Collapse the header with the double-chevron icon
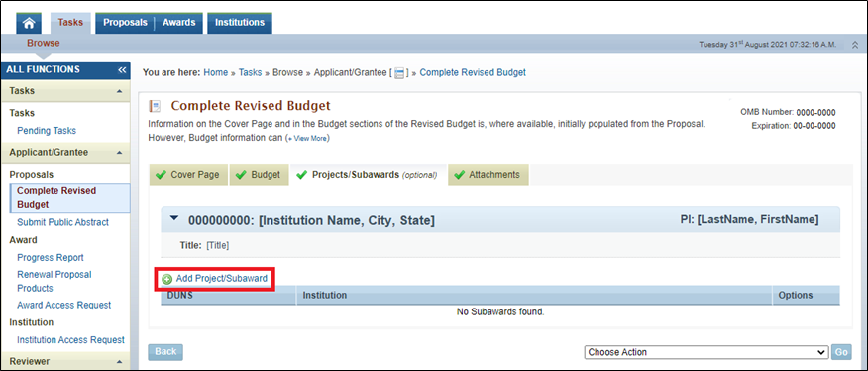The height and width of the screenshot is (371, 868). [x=855, y=45]
